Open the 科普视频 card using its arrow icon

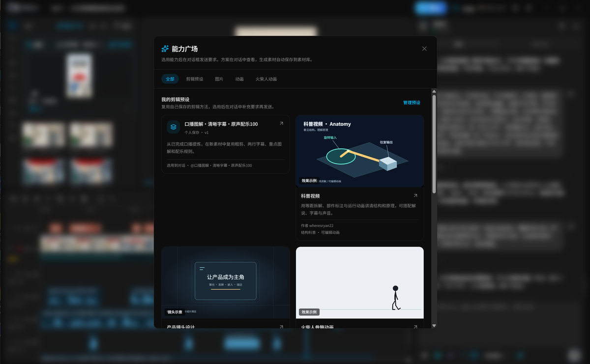pyautogui.click(x=415, y=196)
